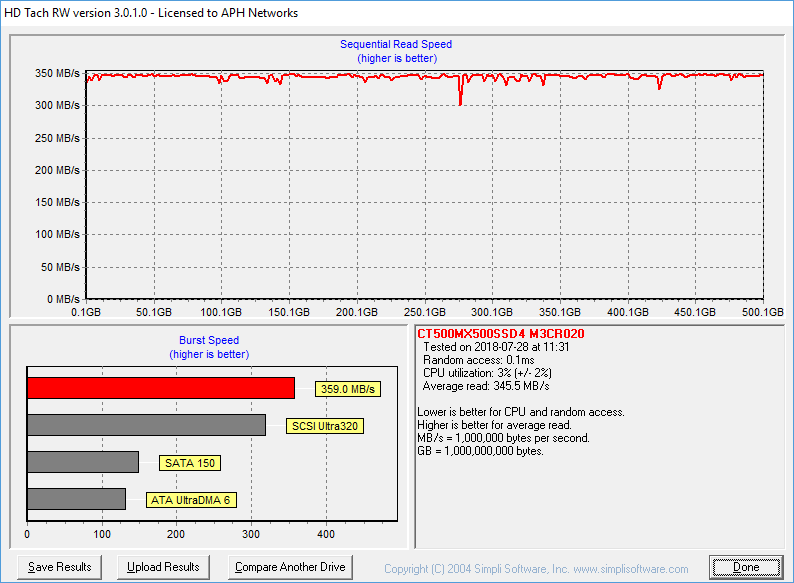
Task: Click the Burst Speed chart title
Action: 209,340
